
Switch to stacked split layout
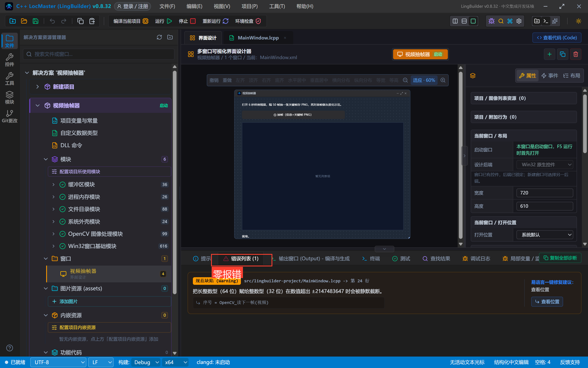(x=464, y=21)
